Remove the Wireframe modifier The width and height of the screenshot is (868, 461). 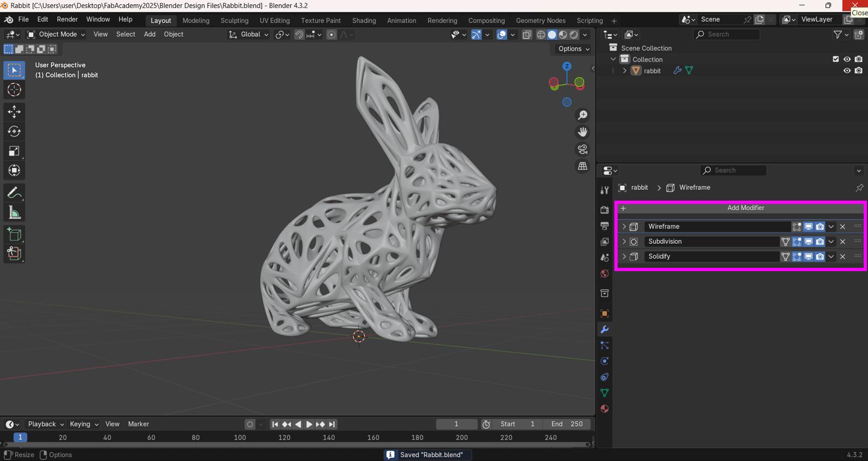(x=843, y=226)
